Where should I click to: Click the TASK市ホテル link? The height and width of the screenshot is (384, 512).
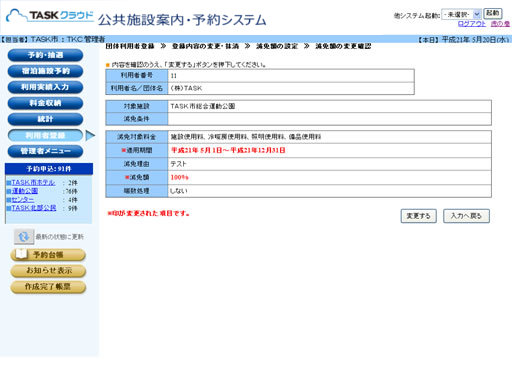point(33,182)
